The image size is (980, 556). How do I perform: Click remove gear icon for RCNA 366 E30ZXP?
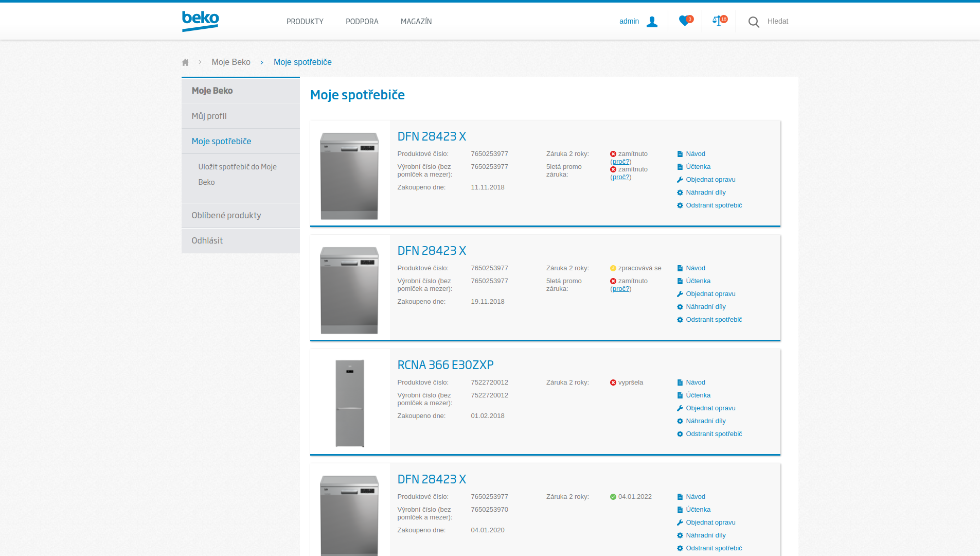click(680, 434)
